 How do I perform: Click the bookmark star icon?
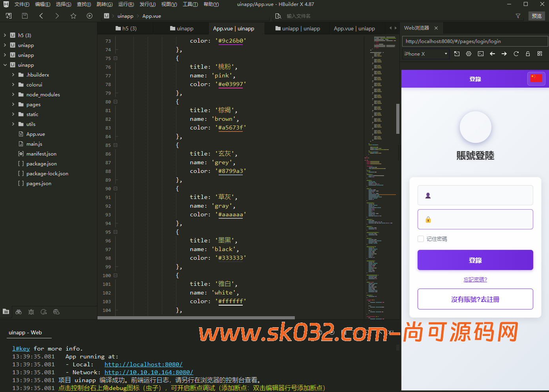pyautogui.click(x=73, y=16)
